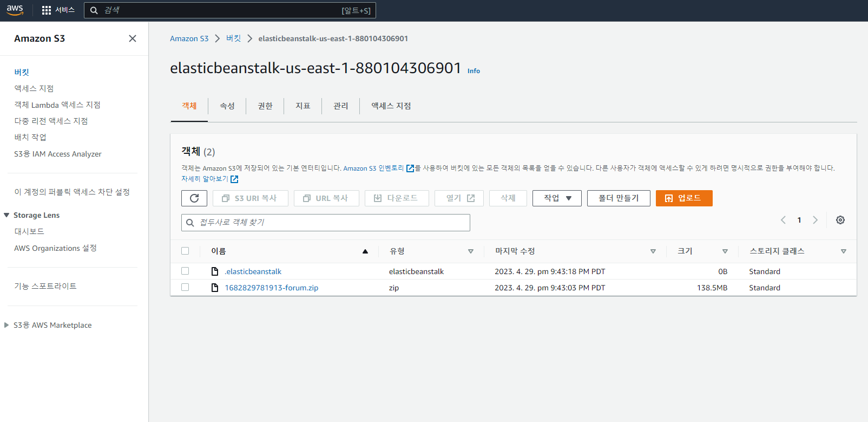Sort by 이름 column ascending arrow
Viewport: 868px width, 422px height.
365,251
